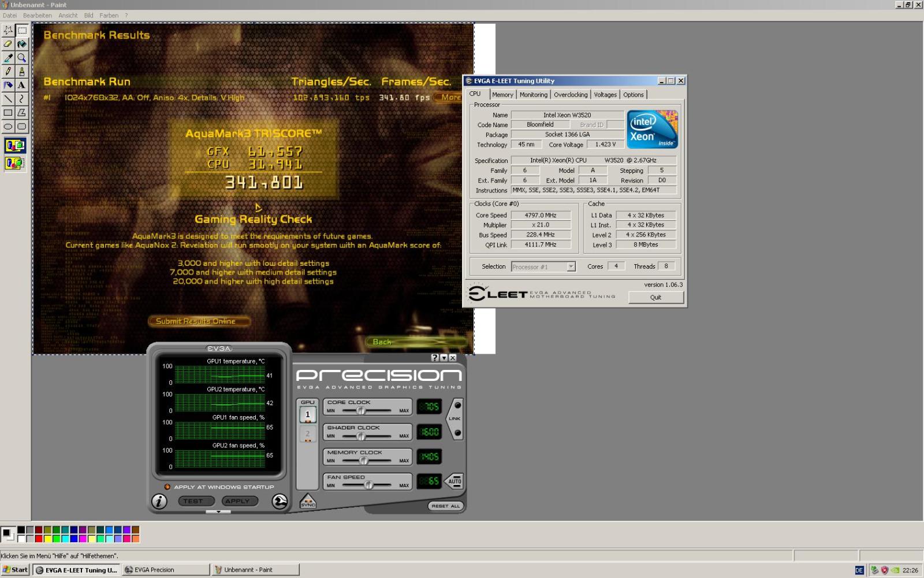Select the Rounded rectangle tool
This screenshot has width=924, height=578.
click(22, 127)
